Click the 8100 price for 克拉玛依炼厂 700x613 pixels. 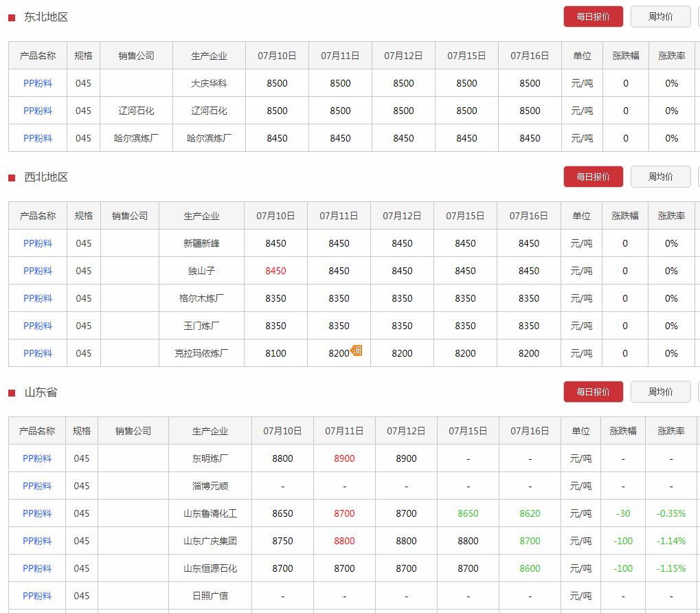pos(275,353)
